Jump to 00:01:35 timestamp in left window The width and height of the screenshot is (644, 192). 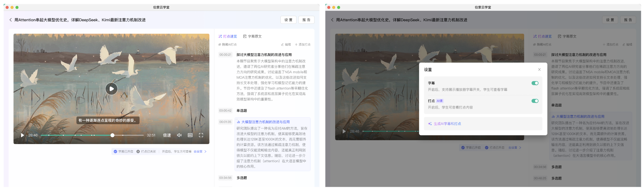[x=225, y=122]
